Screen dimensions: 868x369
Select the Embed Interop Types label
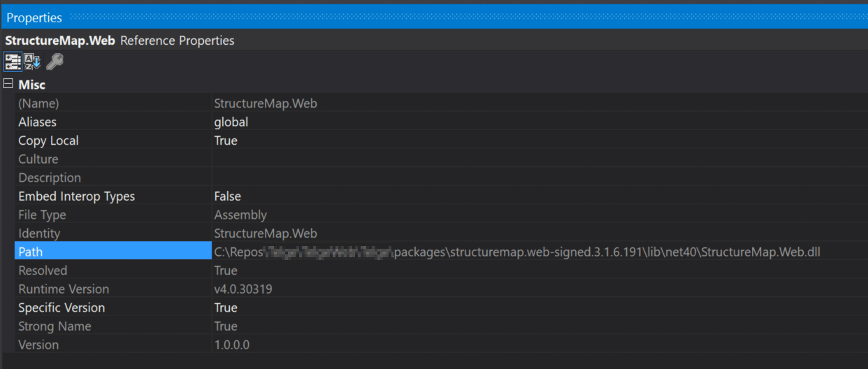pos(76,196)
